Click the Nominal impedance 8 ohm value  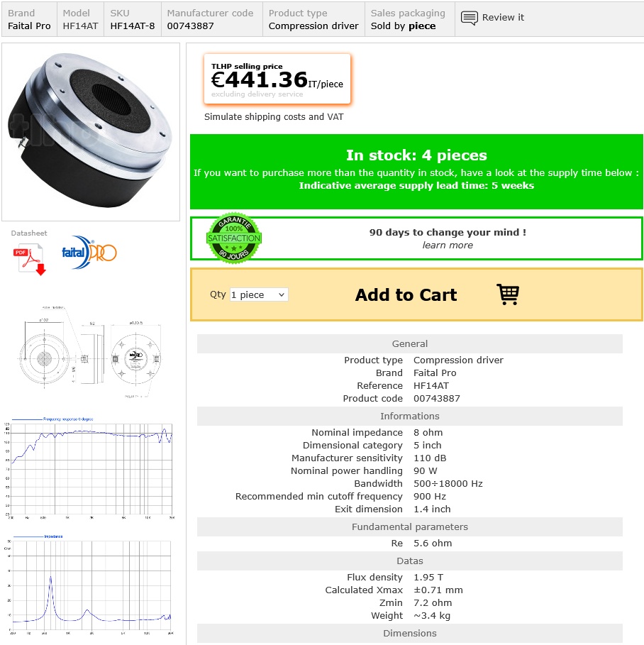point(428,433)
